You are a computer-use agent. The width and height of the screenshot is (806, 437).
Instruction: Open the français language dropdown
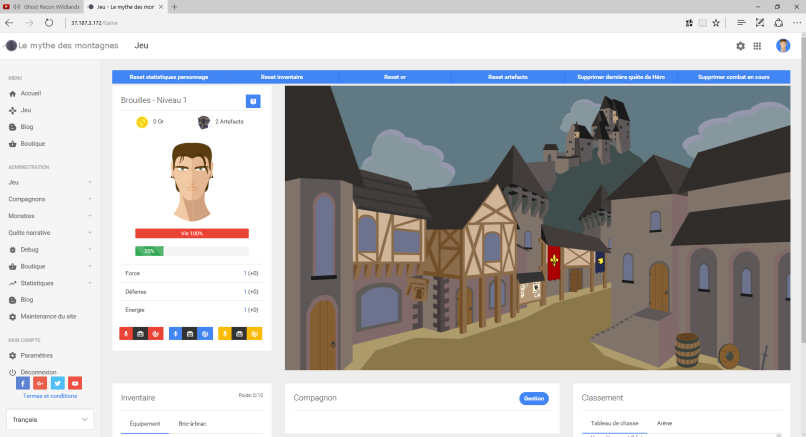click(x=50, y=420)
